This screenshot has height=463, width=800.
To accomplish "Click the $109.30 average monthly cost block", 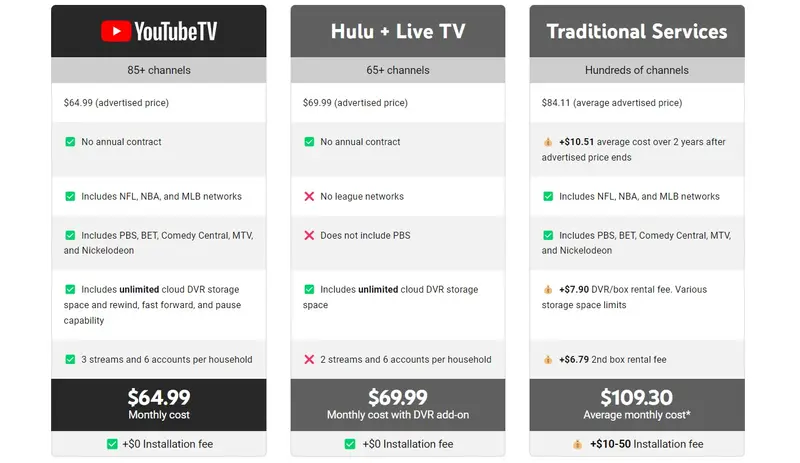I will tap(637, 404).
